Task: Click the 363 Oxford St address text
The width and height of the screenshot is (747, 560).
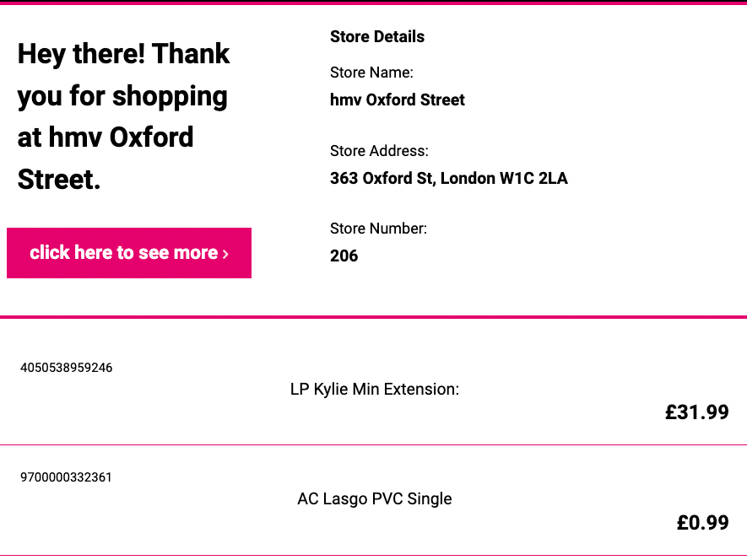Action: pos(449,178)
